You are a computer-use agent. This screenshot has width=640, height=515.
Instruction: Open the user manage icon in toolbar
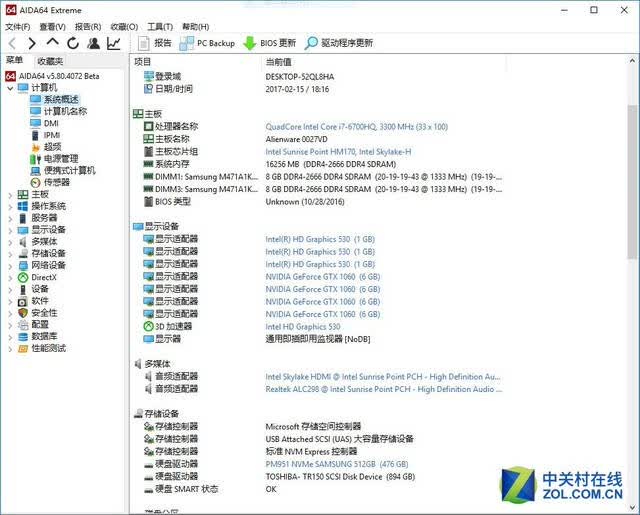click(x=93, y=43)
